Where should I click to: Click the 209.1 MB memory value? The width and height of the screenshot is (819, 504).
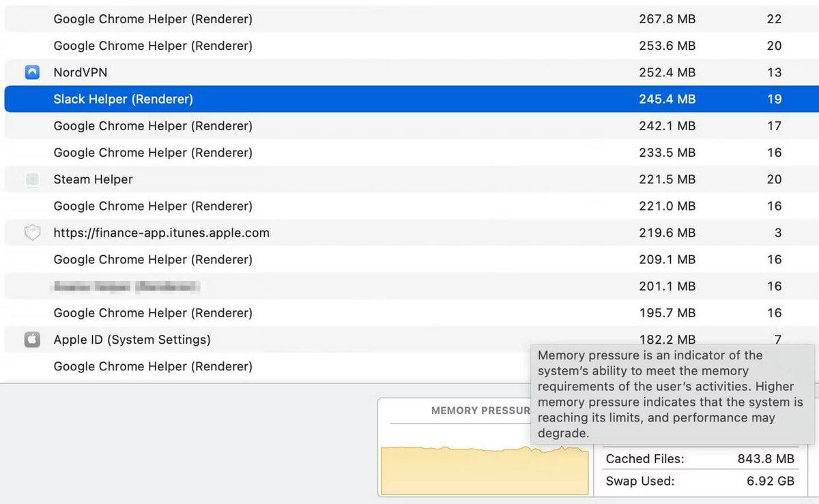(667, 259)
